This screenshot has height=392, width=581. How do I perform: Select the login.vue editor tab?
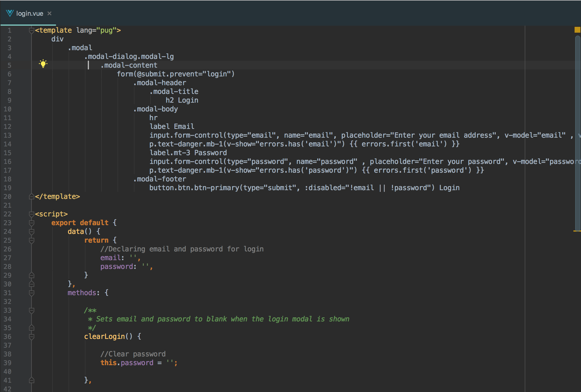pos(29,13)
